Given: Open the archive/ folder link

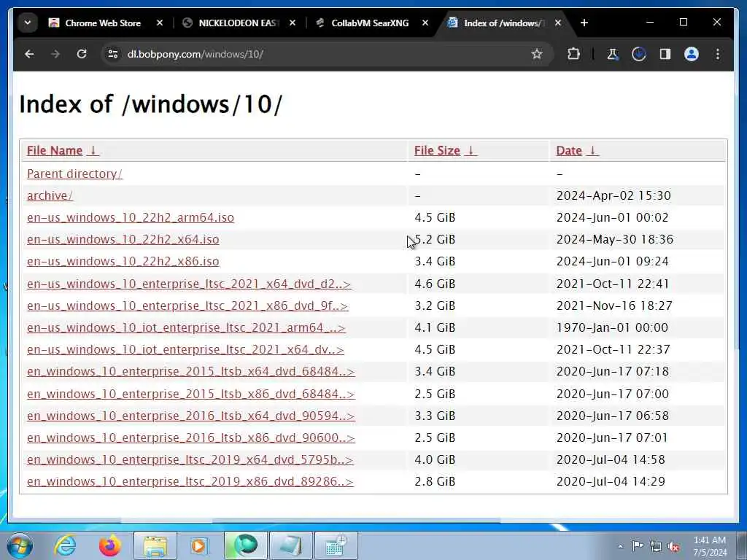Looking at the screenshot, I should (x=50, y=195).
